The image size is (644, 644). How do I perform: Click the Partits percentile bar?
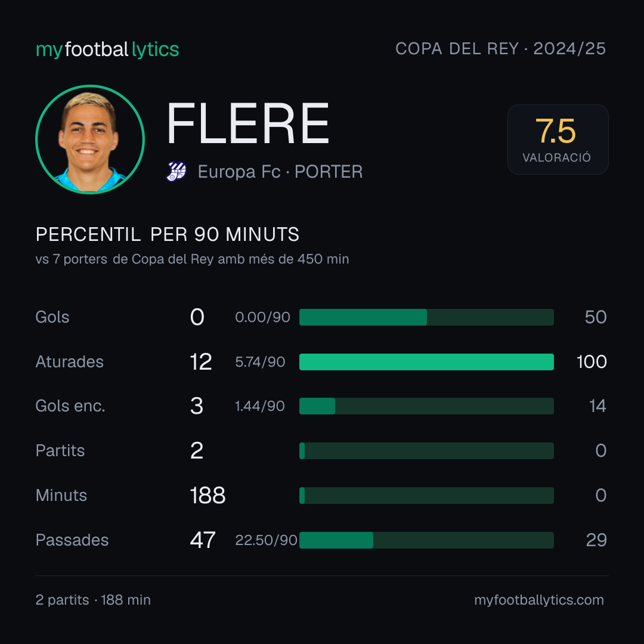(426, 451)
